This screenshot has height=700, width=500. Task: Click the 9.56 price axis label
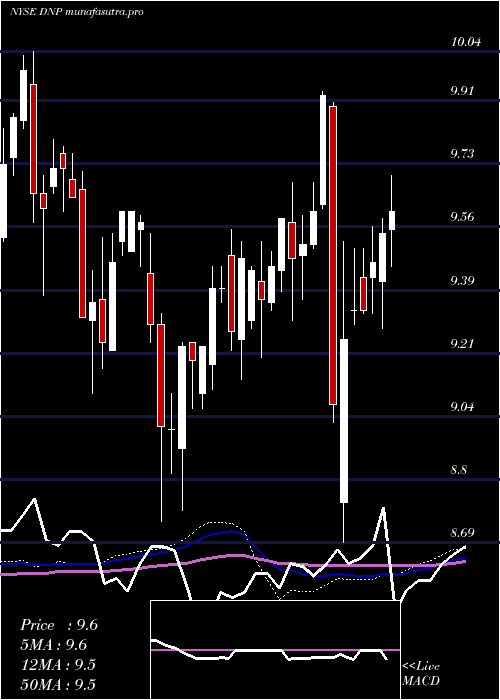[464, 217]
